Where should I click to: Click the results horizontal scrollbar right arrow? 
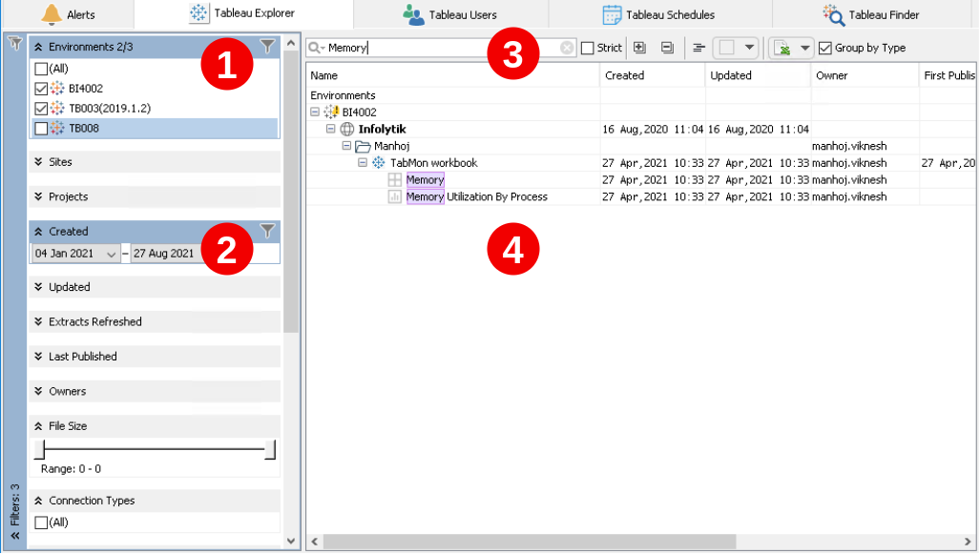(x=968, y=542)
